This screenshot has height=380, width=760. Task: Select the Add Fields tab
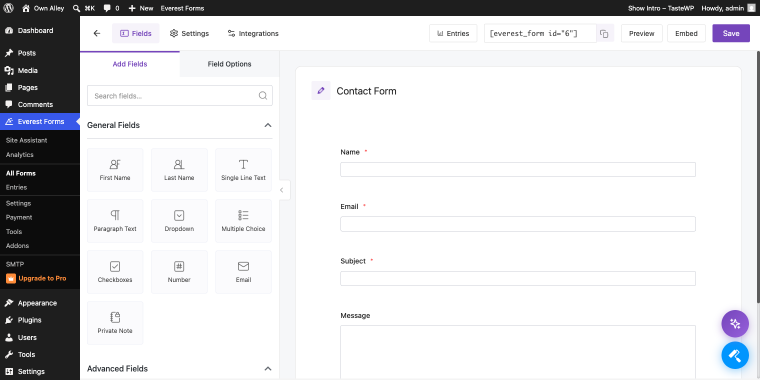coord(130,64)
